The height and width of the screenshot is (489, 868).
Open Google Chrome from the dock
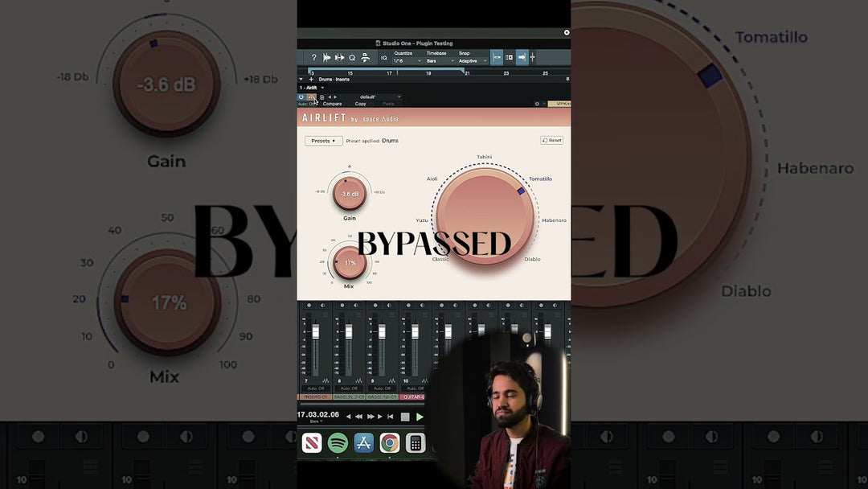point(389,443)
